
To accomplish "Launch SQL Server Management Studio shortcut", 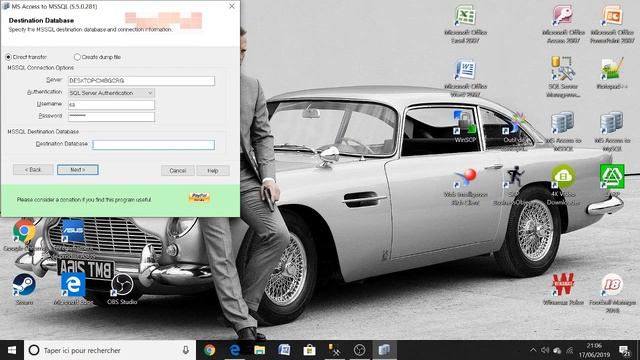I will click(x=563, y=78).
